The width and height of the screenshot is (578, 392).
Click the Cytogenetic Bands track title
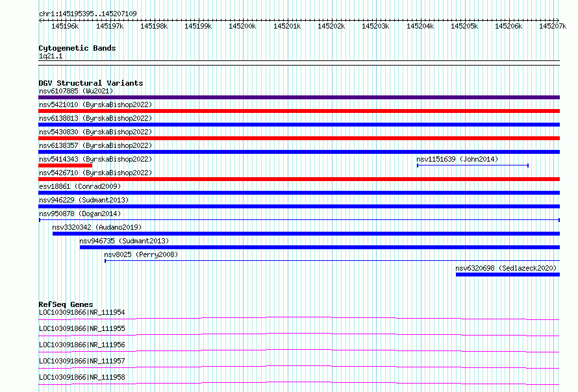coord(77,48)
